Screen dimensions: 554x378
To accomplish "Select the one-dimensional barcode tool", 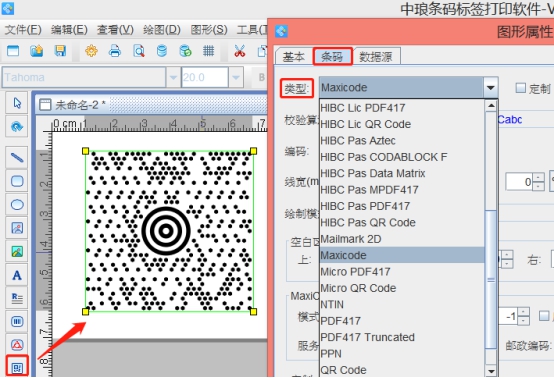I will (x=17, y=321).
